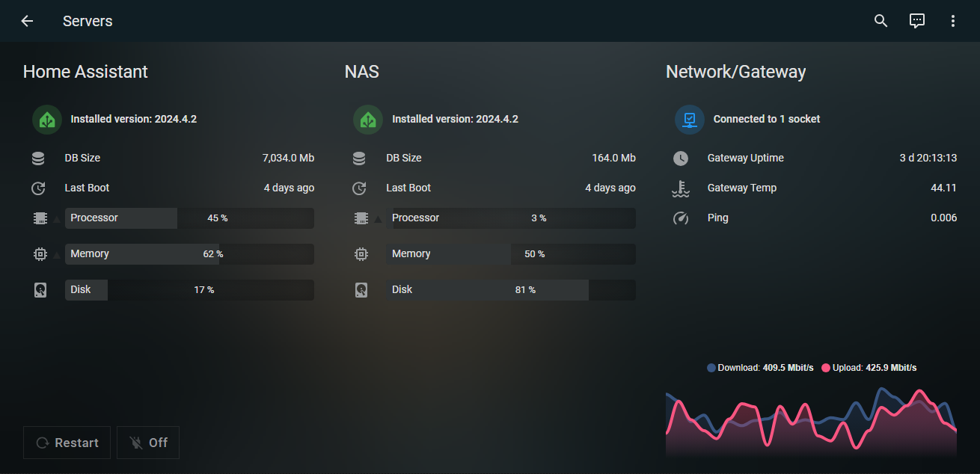Click the "Home Assistant" section heading
980x474 pixels.
85,72
